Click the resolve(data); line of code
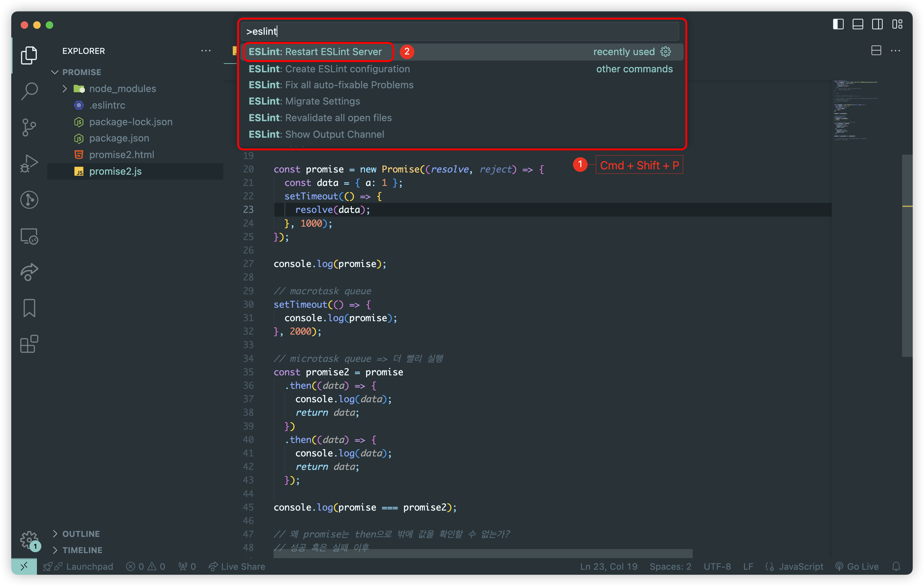924x586 pixels. pos(332,209)
